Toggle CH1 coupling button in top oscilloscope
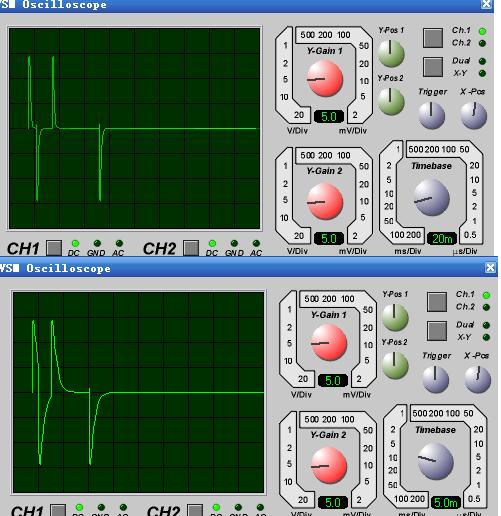The width and height of the screenshot is (501, 516). click(x=54, y=248)
